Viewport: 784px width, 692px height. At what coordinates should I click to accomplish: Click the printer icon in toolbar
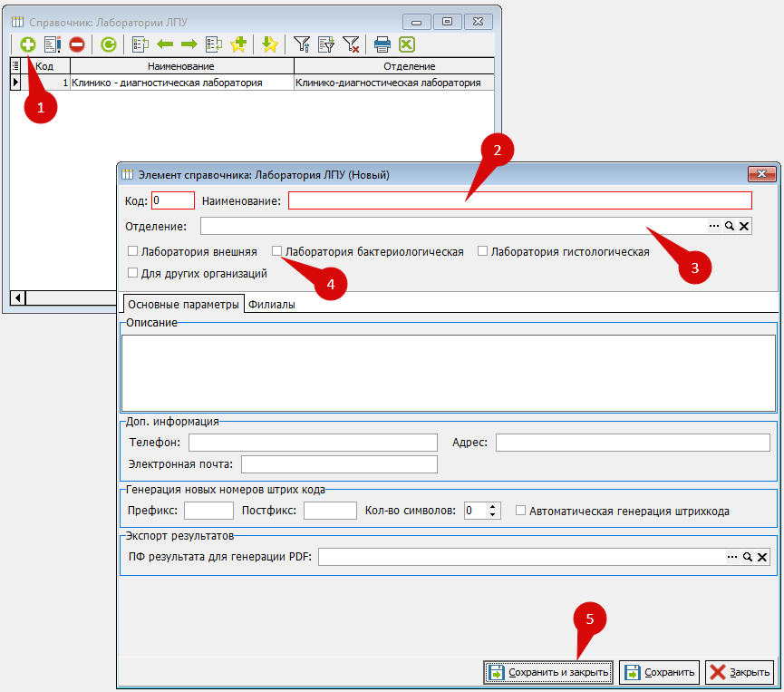click(382, 44)
